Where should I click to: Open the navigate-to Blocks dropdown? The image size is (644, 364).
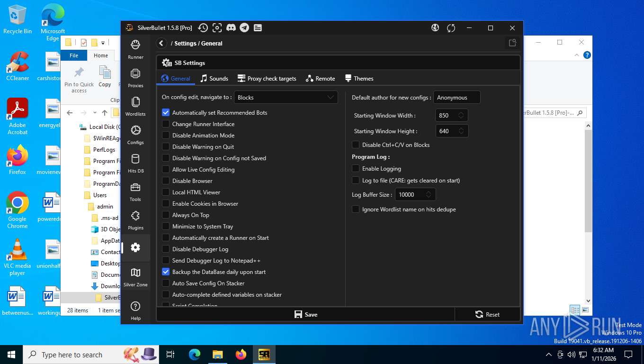[x=286, y=97]
